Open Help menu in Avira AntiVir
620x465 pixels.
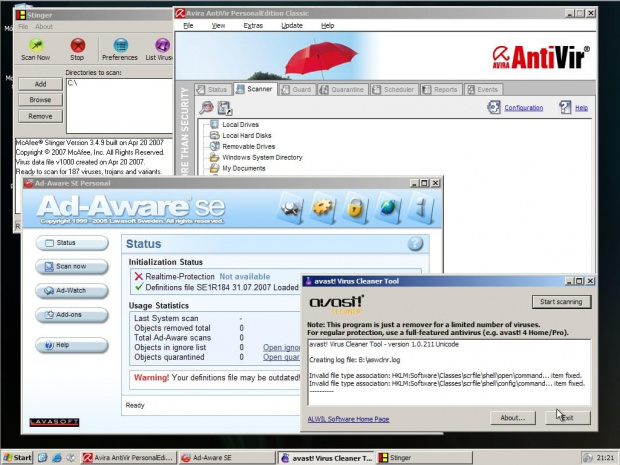(x=327, y=25)
